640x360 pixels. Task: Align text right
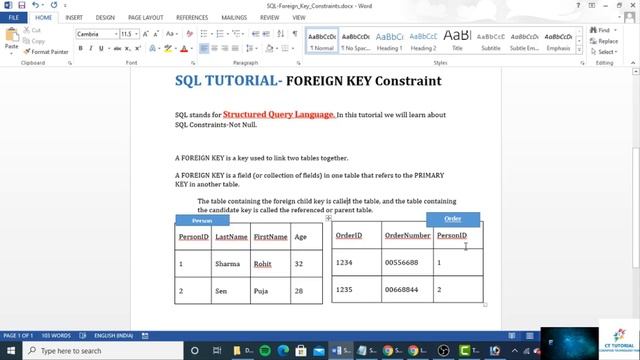(224, 49)
